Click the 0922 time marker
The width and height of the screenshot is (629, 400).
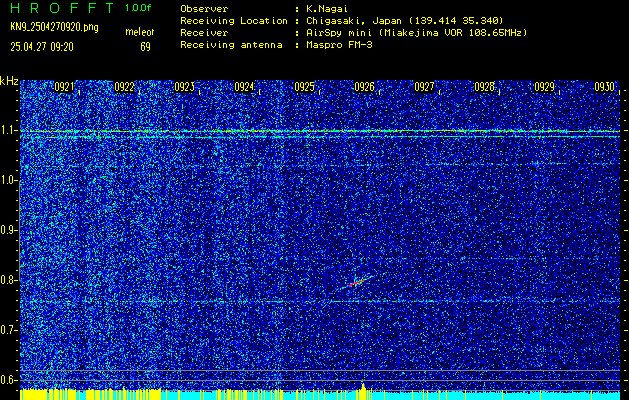click(124, 87)
